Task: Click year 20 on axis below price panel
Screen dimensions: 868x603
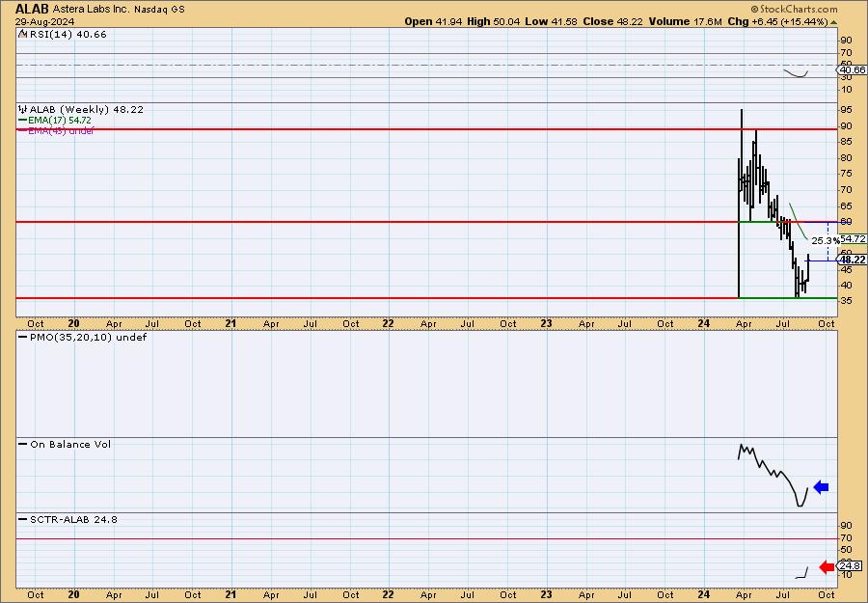Action: pos(73,323)
